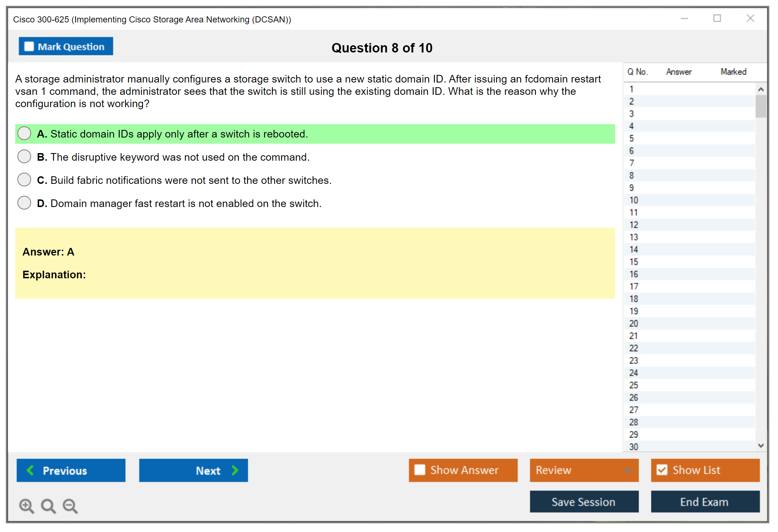Choose option D about domain manager fast restart
This screenshot has height=532, width=778.
pyautogui.click(x=24, y=203)
